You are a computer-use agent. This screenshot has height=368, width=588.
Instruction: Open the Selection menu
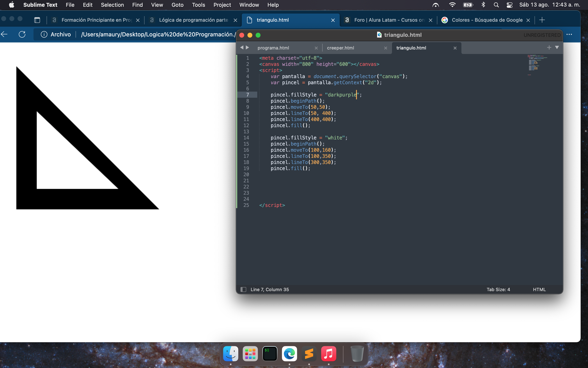112,5
